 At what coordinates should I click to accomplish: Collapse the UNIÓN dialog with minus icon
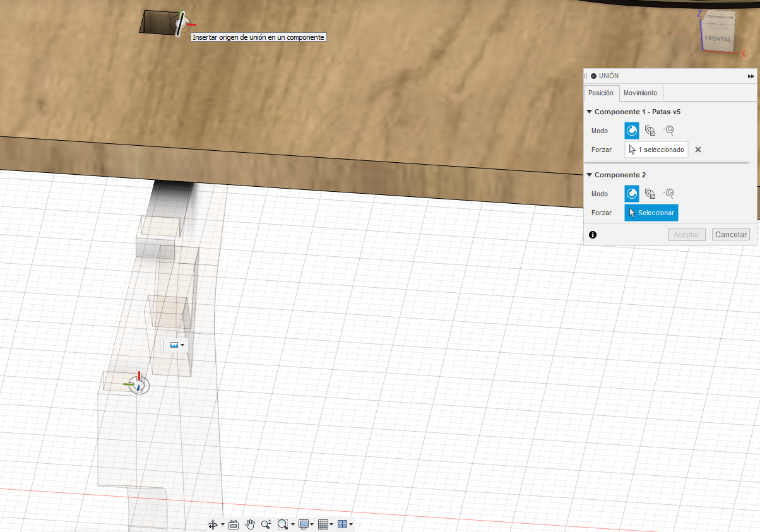[x=594, y=76]
